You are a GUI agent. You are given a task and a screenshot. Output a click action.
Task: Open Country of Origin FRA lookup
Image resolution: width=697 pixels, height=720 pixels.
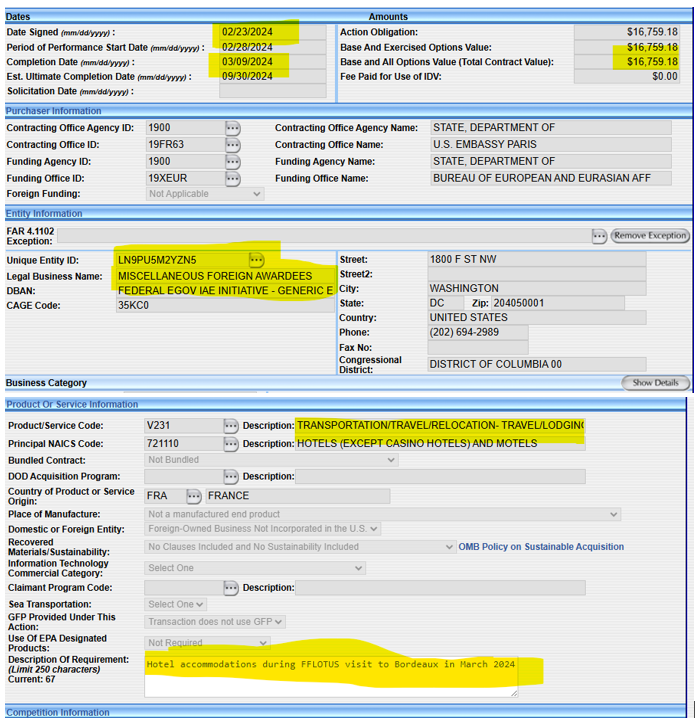pos(194,496)
